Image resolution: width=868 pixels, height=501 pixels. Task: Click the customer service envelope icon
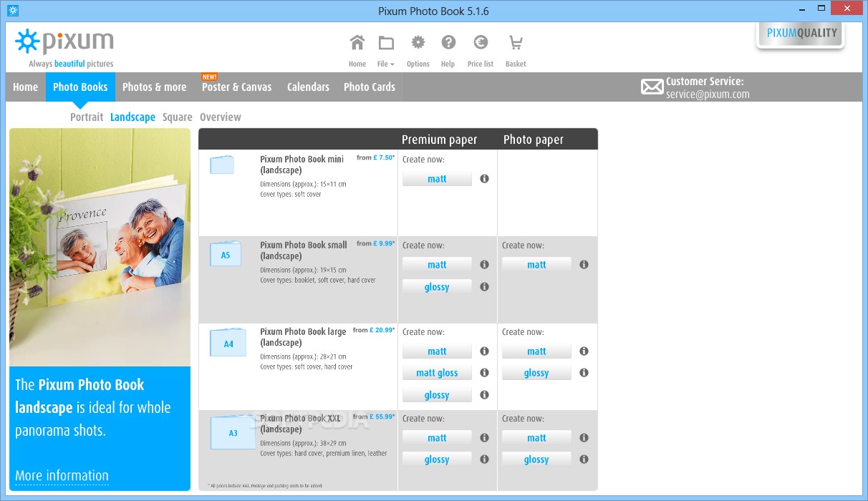tap(652, 87)
